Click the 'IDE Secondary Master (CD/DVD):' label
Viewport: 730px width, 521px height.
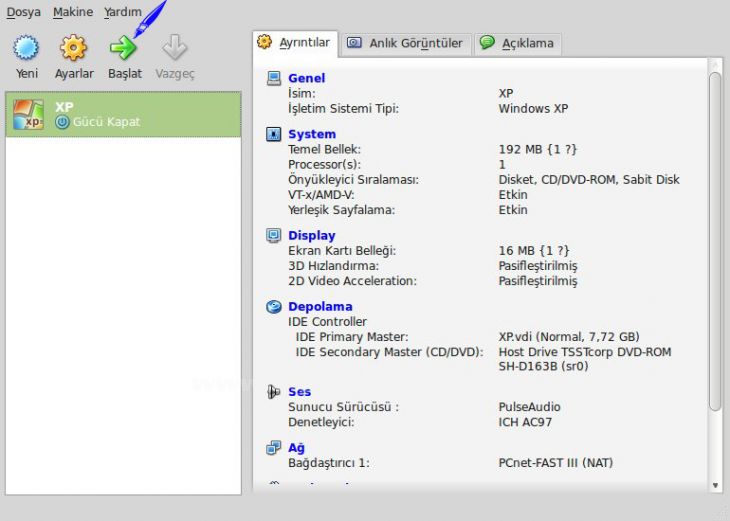pos(389,352)
